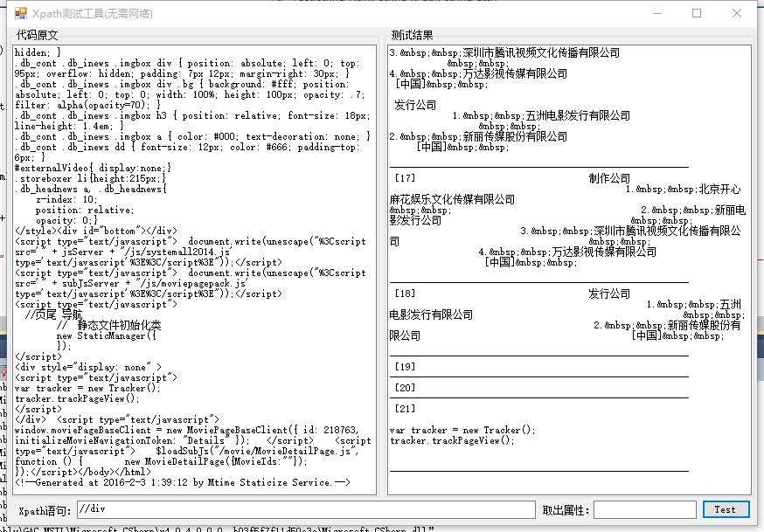Click the Test button
This screenshot has height=532, width=764.
pyautogui.click(x=726, y=509)
